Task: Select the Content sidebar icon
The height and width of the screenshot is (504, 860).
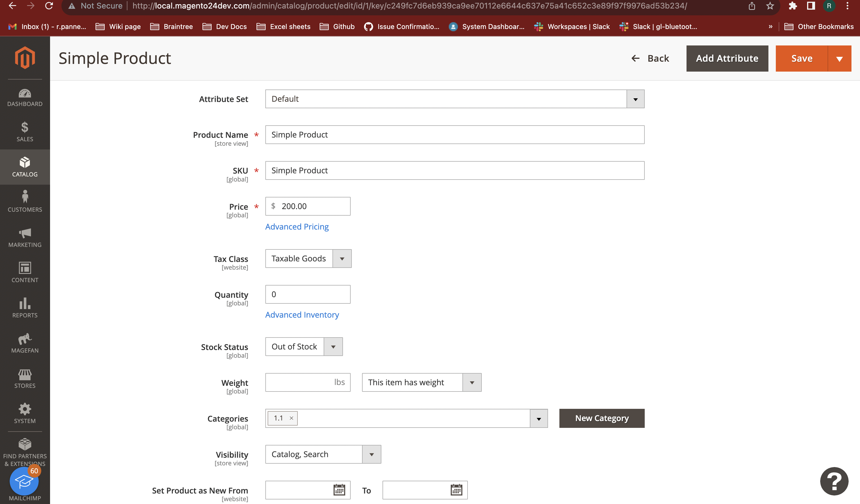Action: point(24,272)
